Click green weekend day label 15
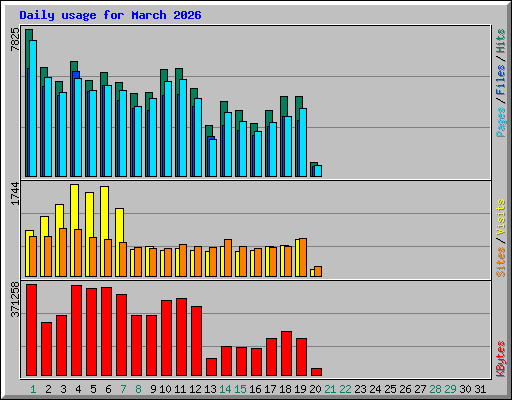The width and height of the screenshot is (512, 400). pos(240,389)
